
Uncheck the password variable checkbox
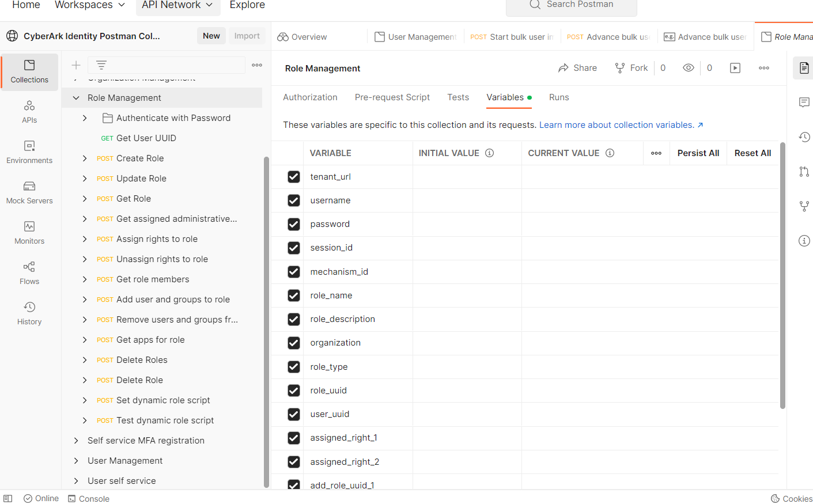click(294, 224)
